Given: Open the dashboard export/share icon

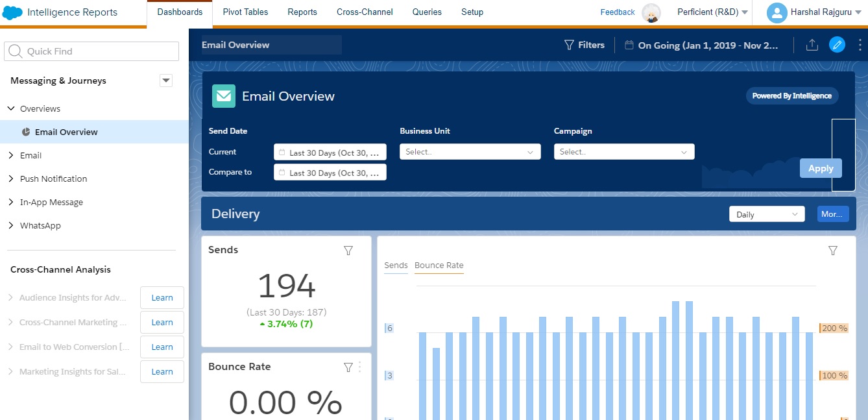Looking at the screenshot, I should pyautogui.click(x=812, y=44).
